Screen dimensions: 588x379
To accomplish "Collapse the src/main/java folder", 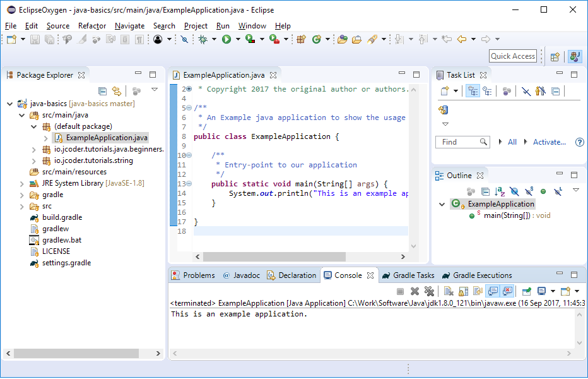I will [x=21, y=116].
